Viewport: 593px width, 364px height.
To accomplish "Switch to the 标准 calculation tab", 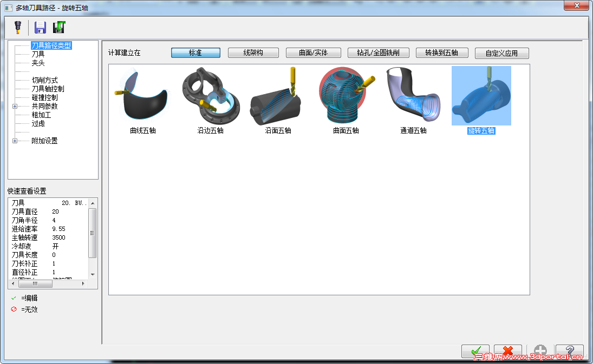I will (196, 53).
